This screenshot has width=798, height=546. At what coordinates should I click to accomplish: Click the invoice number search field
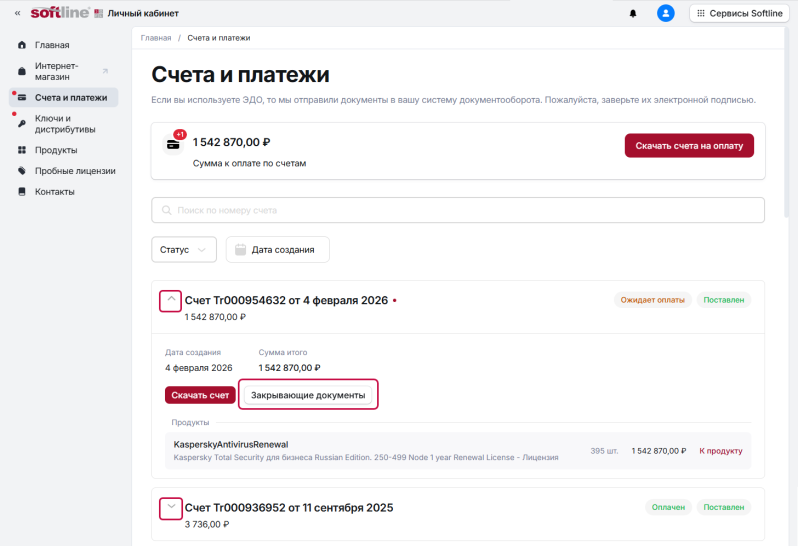point(457,210)
